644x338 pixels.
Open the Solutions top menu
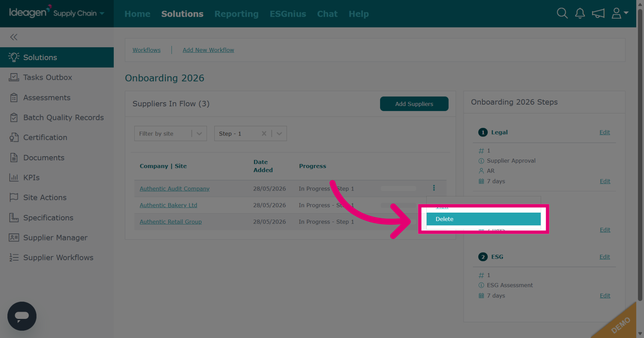click(x=182, y=14)
